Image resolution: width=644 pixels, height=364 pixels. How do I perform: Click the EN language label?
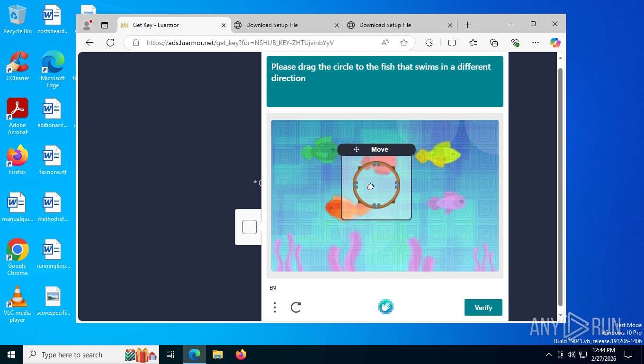(x=273, y=288)
